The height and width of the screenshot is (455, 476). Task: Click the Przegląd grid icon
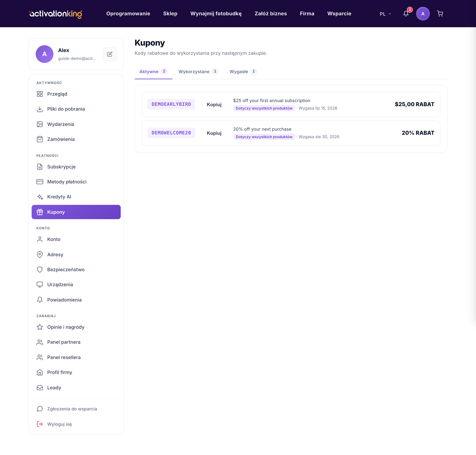click(40, 94)
